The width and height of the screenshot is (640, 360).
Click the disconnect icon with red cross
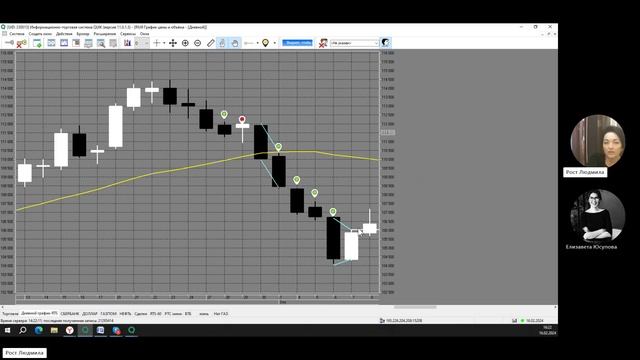click(21, 43)
